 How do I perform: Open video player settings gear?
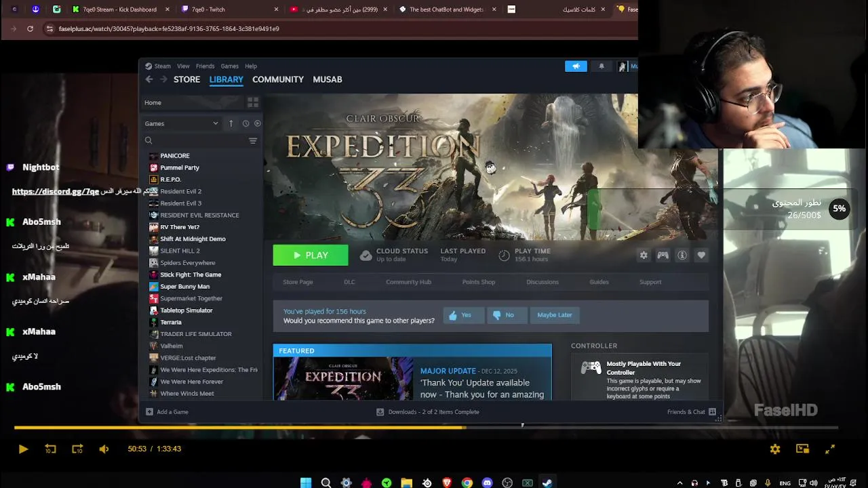[x=775, y=449]
